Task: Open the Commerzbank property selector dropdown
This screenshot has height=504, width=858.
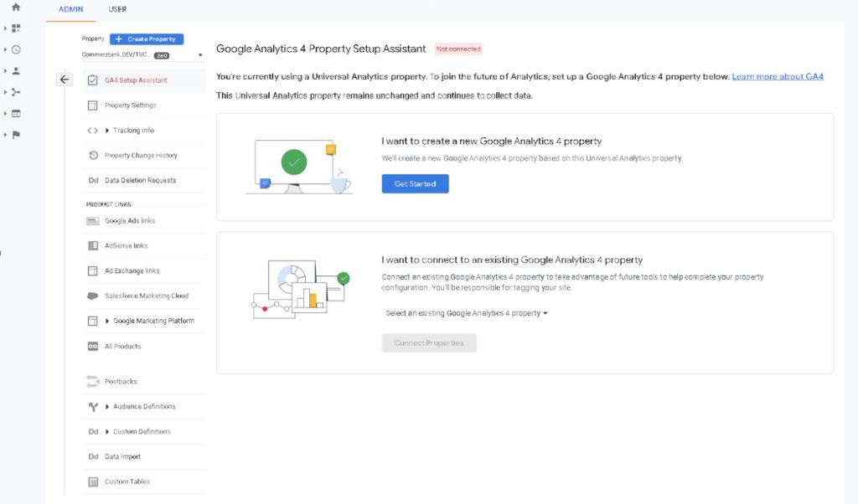Action: tap(142, 55)
